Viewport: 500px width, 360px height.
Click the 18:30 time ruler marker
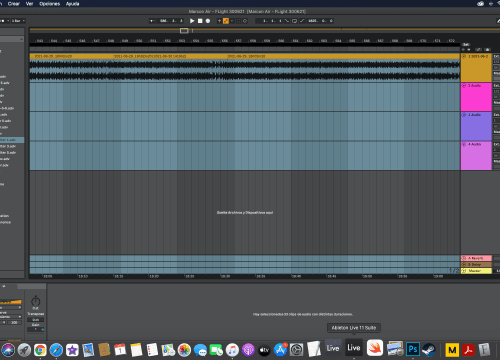coord(225,276)
